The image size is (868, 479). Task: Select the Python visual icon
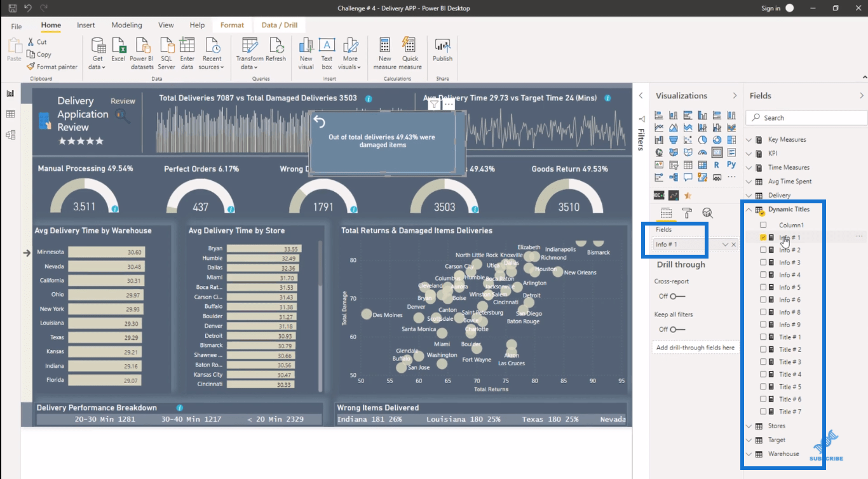(x=731, y=165)
